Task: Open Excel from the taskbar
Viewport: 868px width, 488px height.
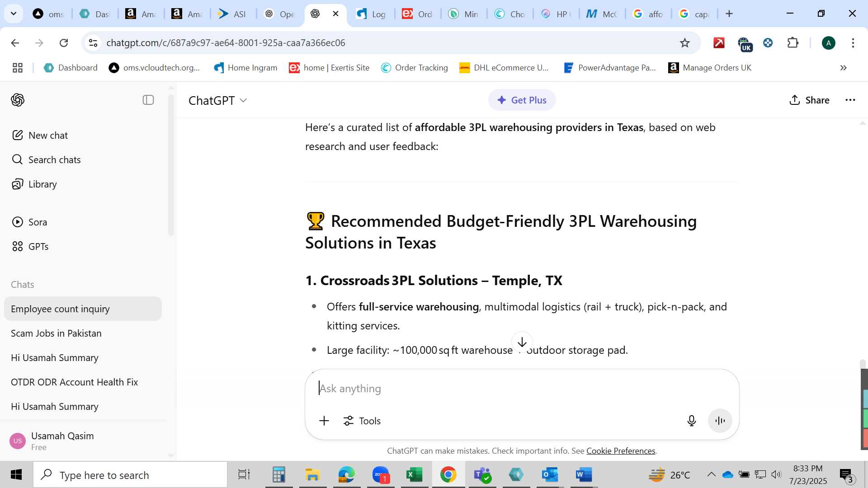Action: click(x=414, y=475)
